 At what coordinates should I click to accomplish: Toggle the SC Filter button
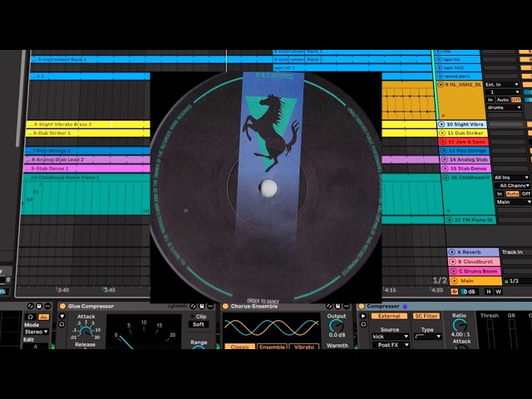(426, 316)
